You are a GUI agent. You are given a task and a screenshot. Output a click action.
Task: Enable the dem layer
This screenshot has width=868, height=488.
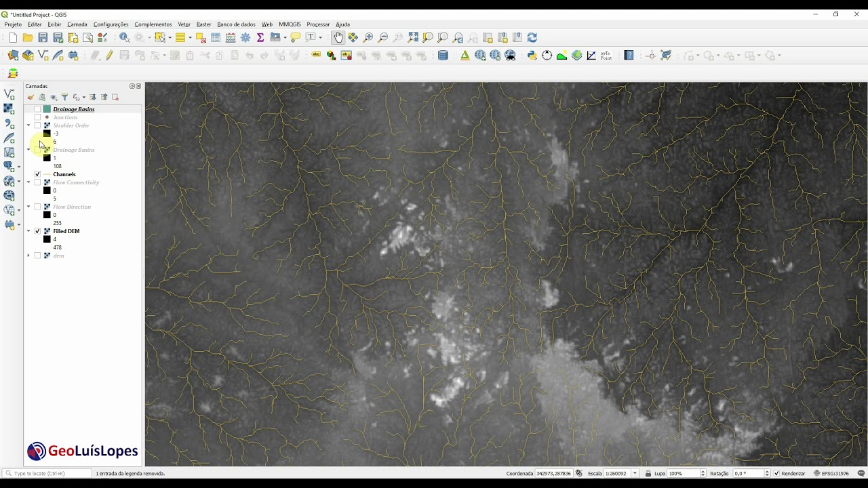37,256
